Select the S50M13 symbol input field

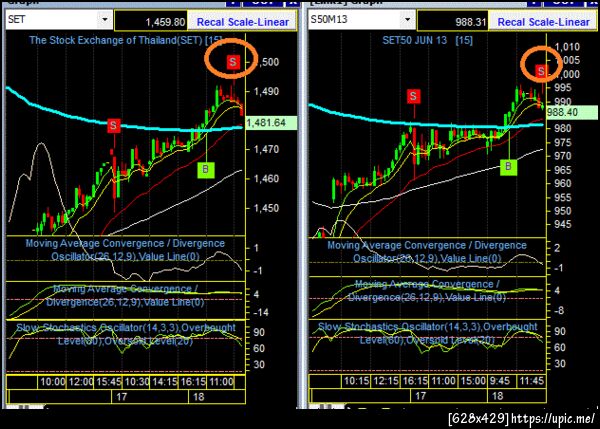pos(355,19)
